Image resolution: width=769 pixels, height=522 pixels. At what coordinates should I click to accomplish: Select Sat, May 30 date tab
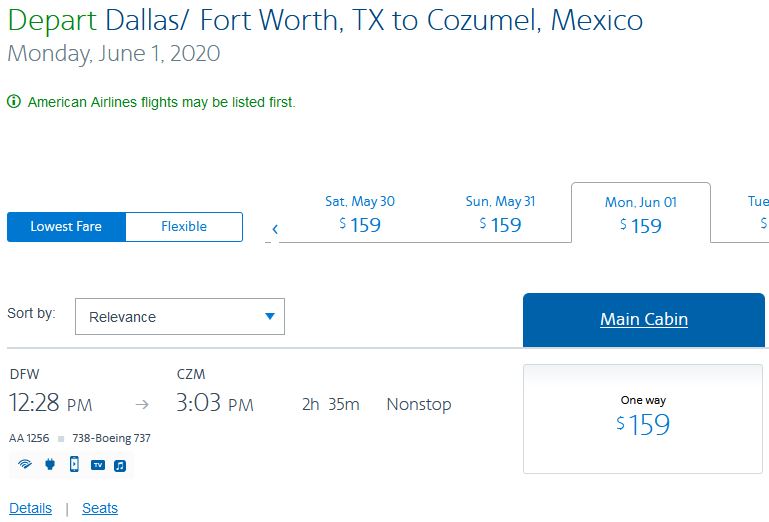coord(359,213)
